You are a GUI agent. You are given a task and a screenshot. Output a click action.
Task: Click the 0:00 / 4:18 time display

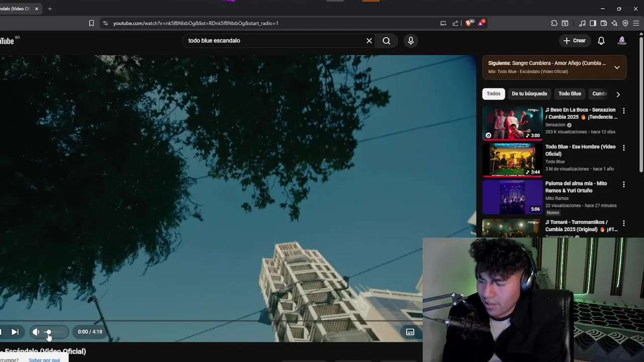[90, 332]
